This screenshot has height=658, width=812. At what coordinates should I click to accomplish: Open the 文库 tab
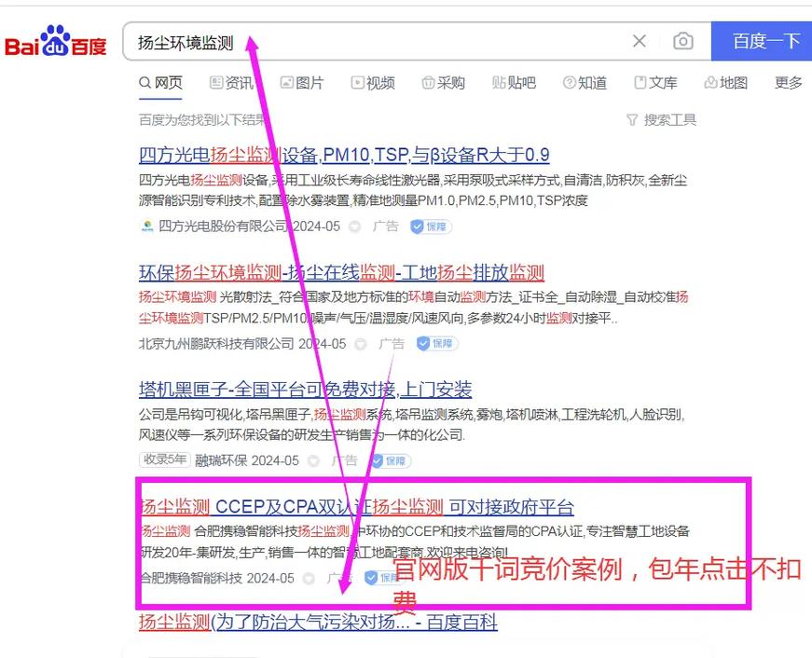(655, 83)
